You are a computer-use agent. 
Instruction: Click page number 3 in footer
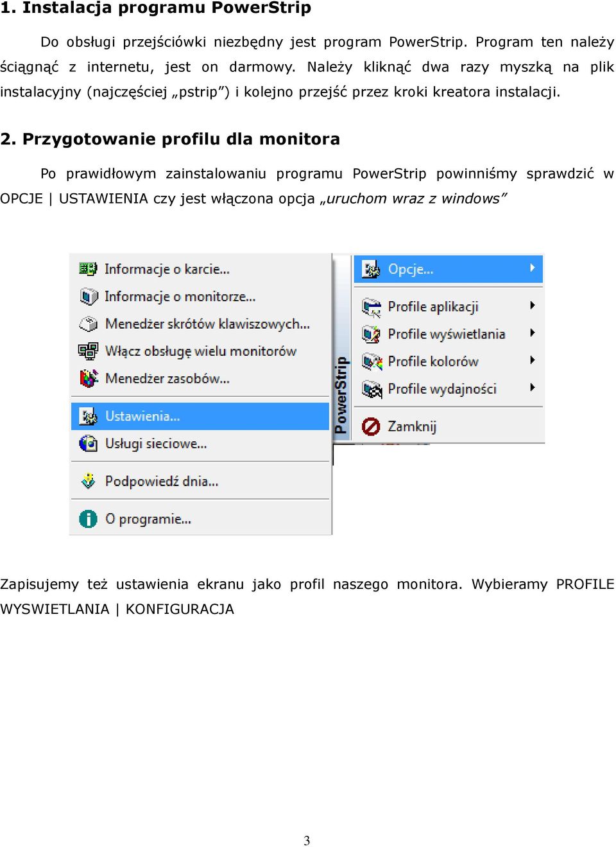(307, 840)
